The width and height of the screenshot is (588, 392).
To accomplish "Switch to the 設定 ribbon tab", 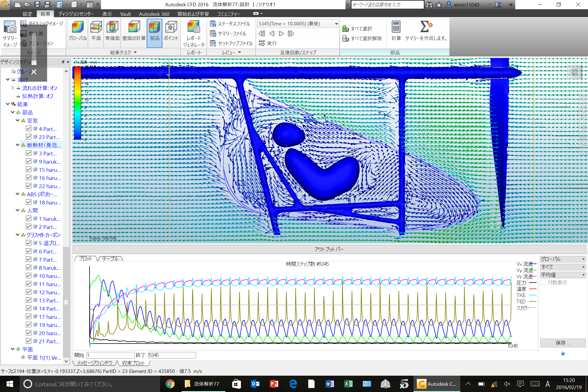I will tap(27, 14).
